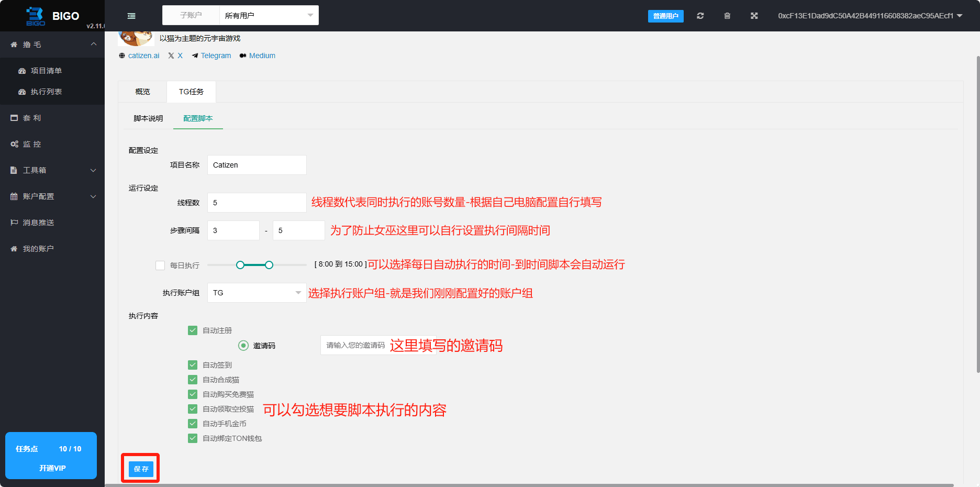980x487 pixels.
Task: Click the 步骤间隔 minimum input showing 3
Action: (x=233, y=230)
